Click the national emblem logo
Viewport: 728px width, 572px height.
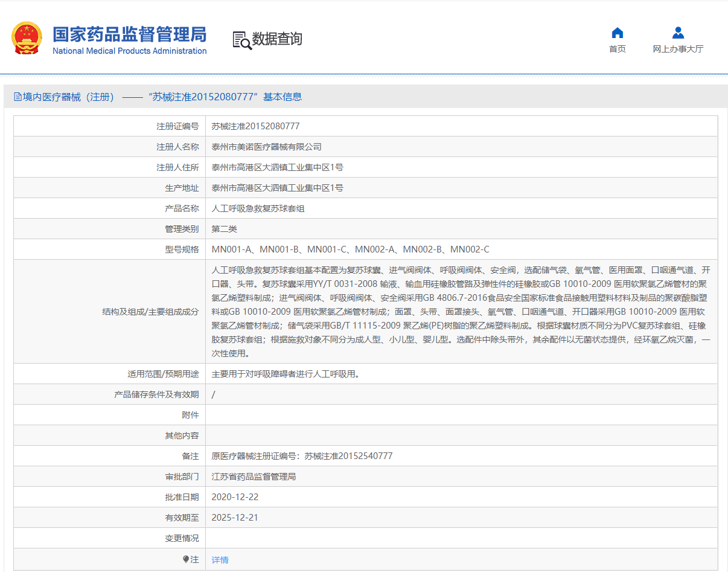27,37
